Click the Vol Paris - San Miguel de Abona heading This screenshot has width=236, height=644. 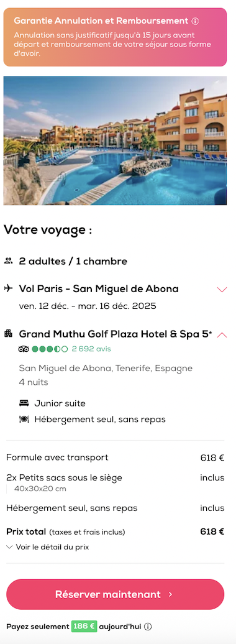pyautogui.click(x=99, y=288)
